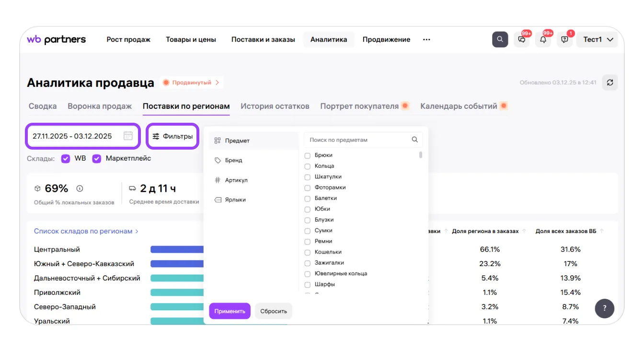Uncheck the Маркетплейс warehouse checkbox
Screen dimensions: 644x351
click(97, 158)
